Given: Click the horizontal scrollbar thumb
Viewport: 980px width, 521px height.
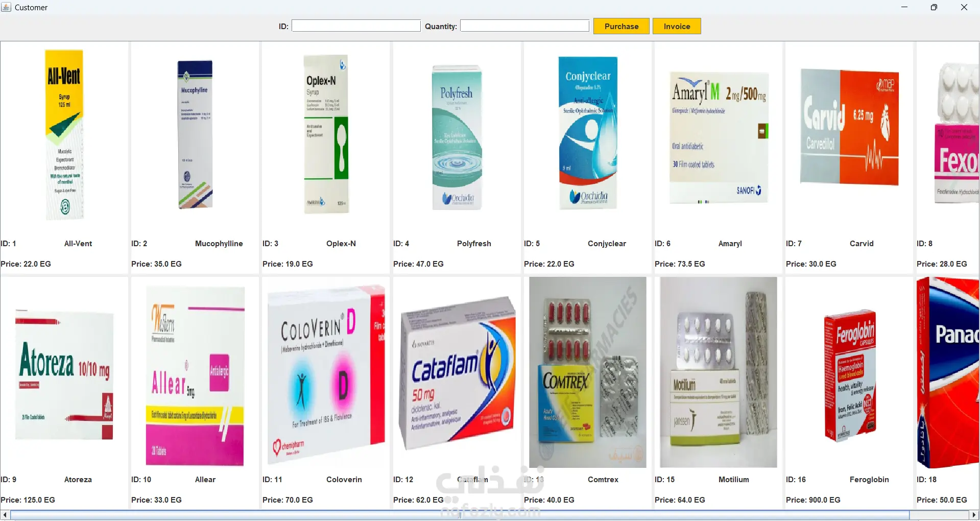Looking at the screenshot, I should (x=460, y=515).
